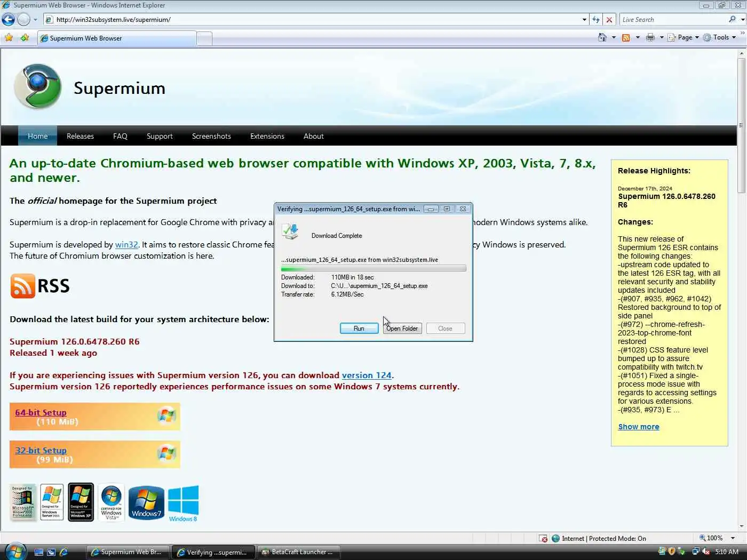Click the download progress bar
The height and width of the screenshot is (560, 747).
(373, 268)
